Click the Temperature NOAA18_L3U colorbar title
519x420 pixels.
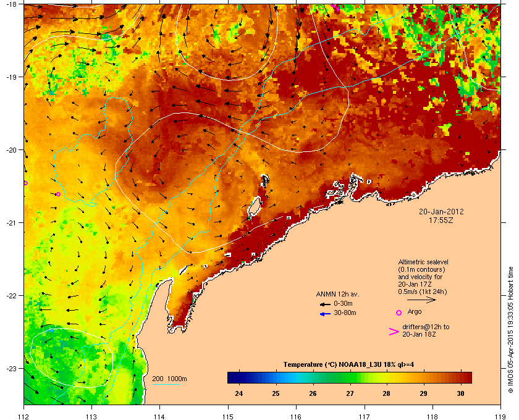click(348, 365)
